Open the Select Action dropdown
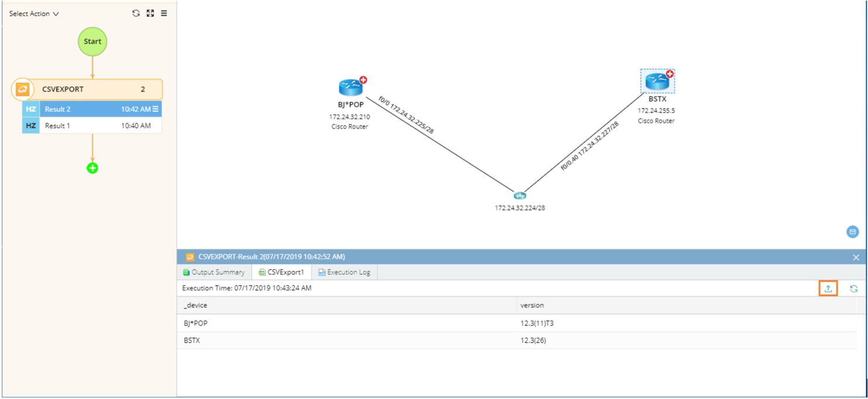Viewport: 868px width, 399px height. click(34, 13)
